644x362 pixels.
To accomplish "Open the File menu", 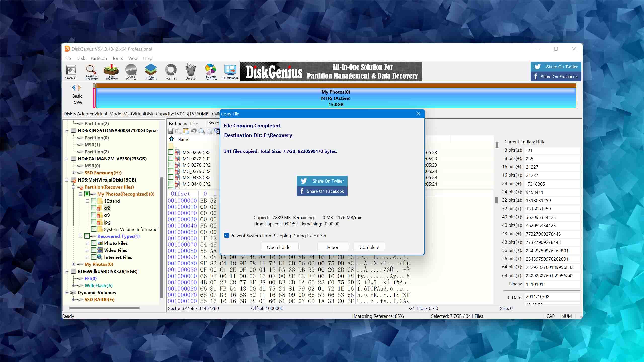I will [68, 58].
